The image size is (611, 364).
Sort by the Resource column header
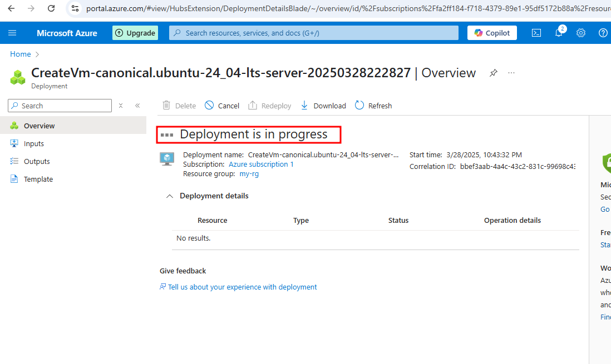(x=213, y=221)
